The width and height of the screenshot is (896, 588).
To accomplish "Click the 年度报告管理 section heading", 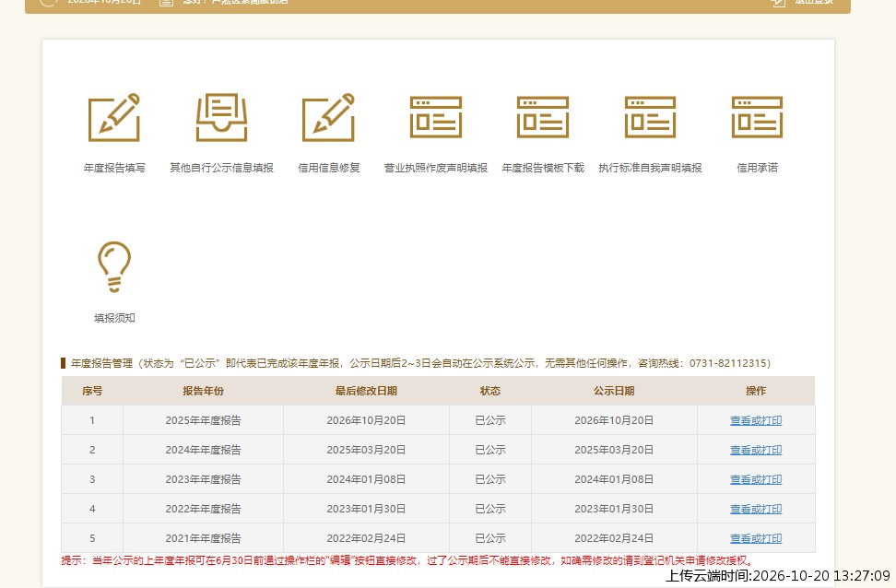I will click(x=101, y=363).
